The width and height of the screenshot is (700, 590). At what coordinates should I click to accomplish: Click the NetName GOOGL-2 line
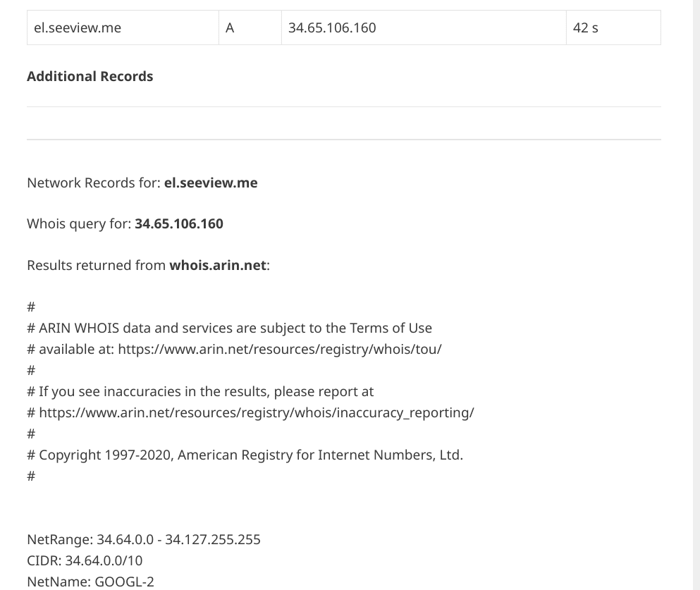pyautogui.click(x=90, y=582)
